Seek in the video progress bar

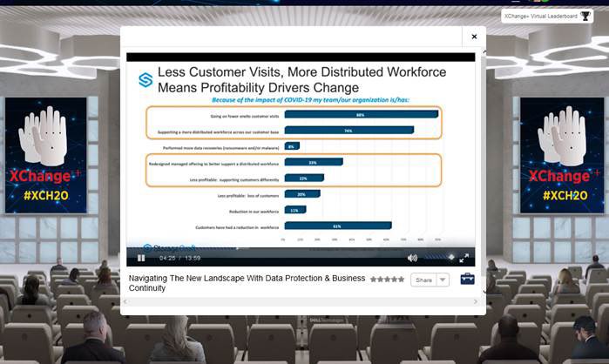(301, 248)
